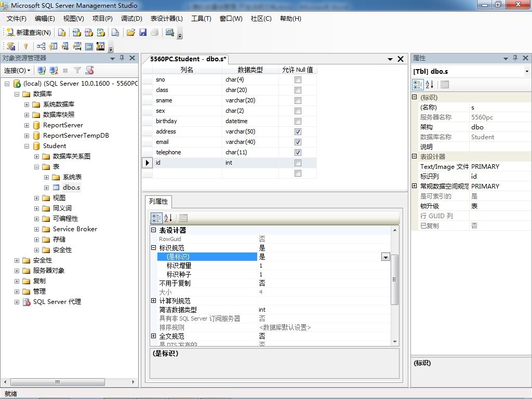Click the 说明 property value field
The width and height of the screenshot is (532, 399).
(500, 147)
